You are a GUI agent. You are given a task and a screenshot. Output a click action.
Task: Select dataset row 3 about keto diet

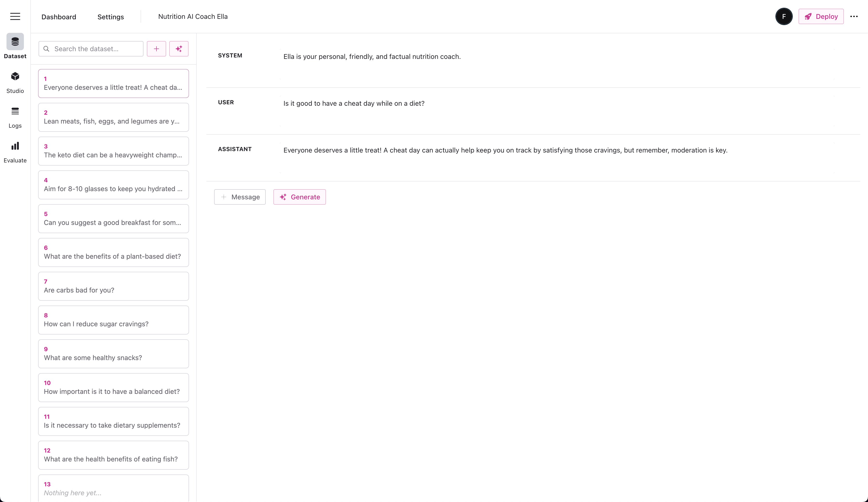coord(113,151)
